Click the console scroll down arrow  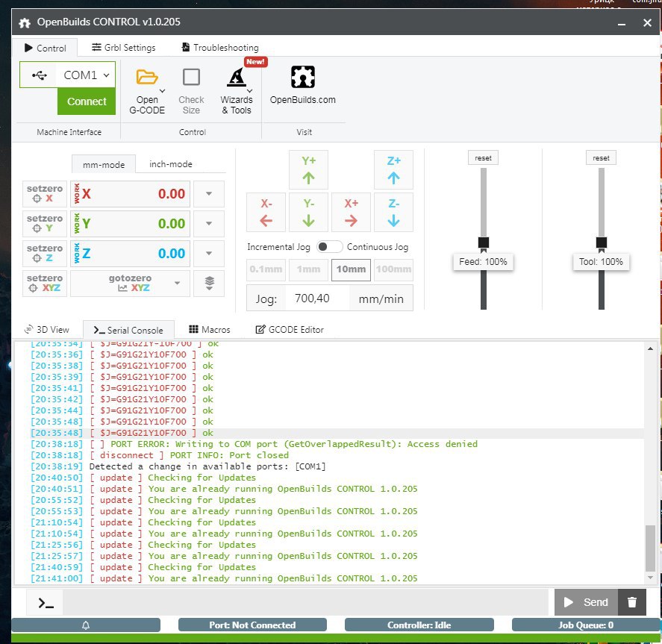pos(650,578)
